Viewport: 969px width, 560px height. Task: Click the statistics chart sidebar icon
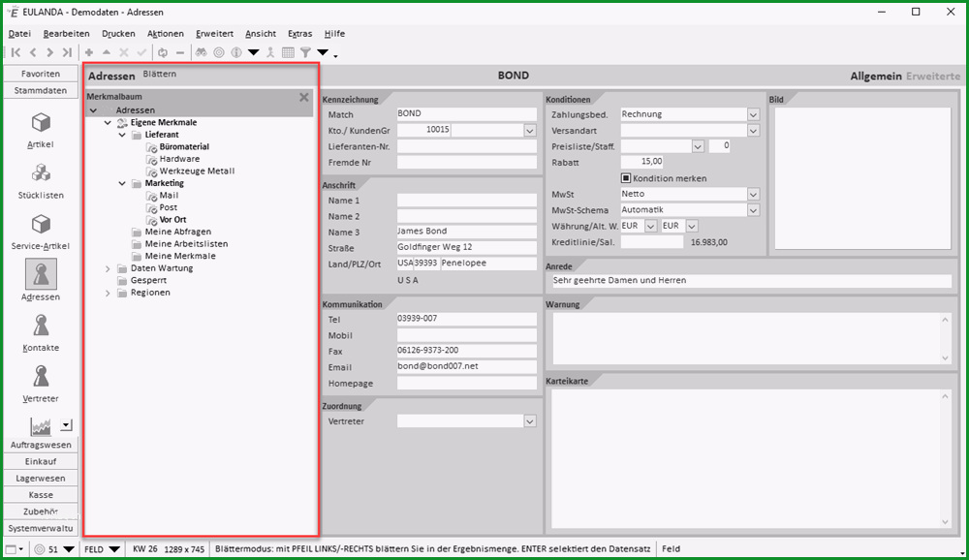click(41, 426)
